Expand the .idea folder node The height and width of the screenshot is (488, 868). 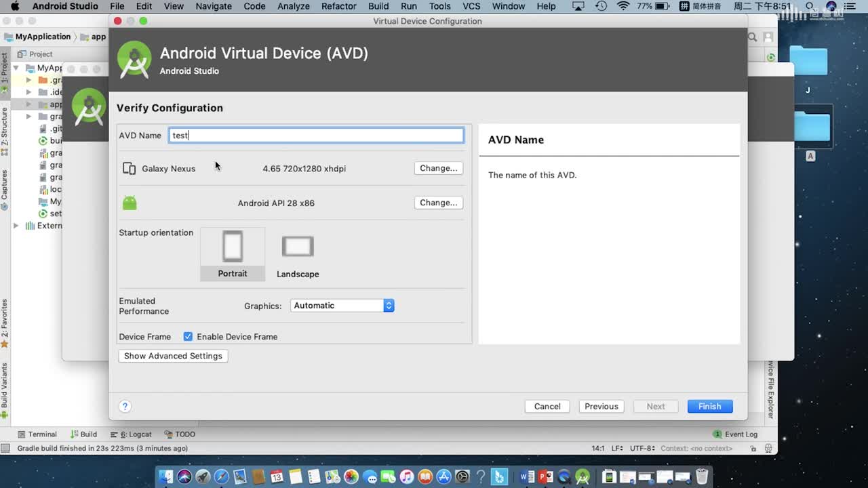coord(28,92)
